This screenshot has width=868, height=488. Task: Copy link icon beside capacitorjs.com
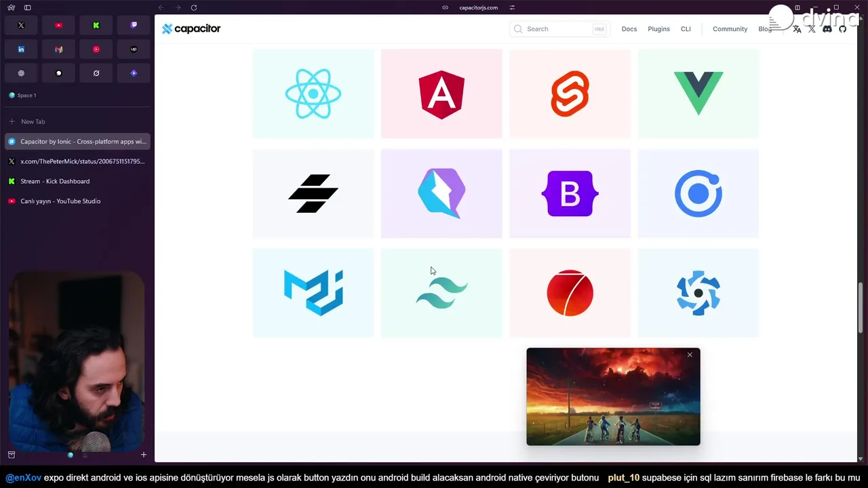[x=445, y=7]
